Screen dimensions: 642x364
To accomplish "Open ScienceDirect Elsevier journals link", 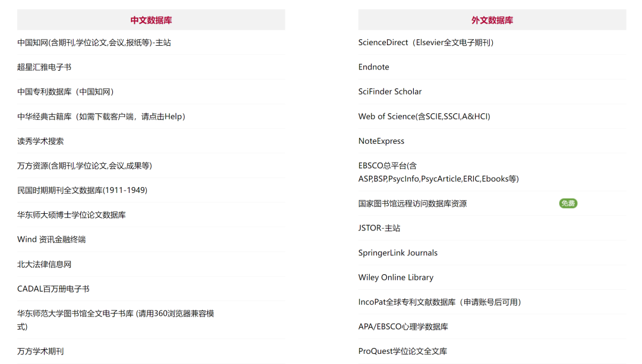I will click(x=426, y=43).
